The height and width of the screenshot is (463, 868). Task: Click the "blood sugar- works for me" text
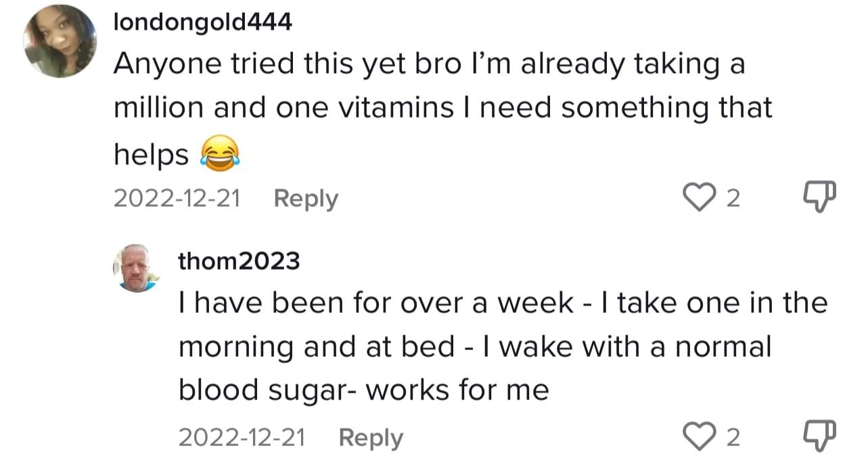pos(363,391)
